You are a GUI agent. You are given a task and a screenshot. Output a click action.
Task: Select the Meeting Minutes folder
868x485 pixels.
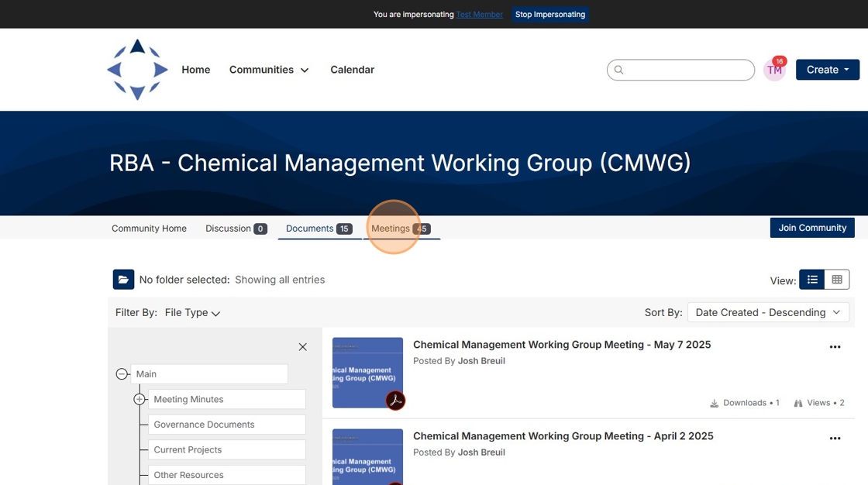(x=227, y=399)
